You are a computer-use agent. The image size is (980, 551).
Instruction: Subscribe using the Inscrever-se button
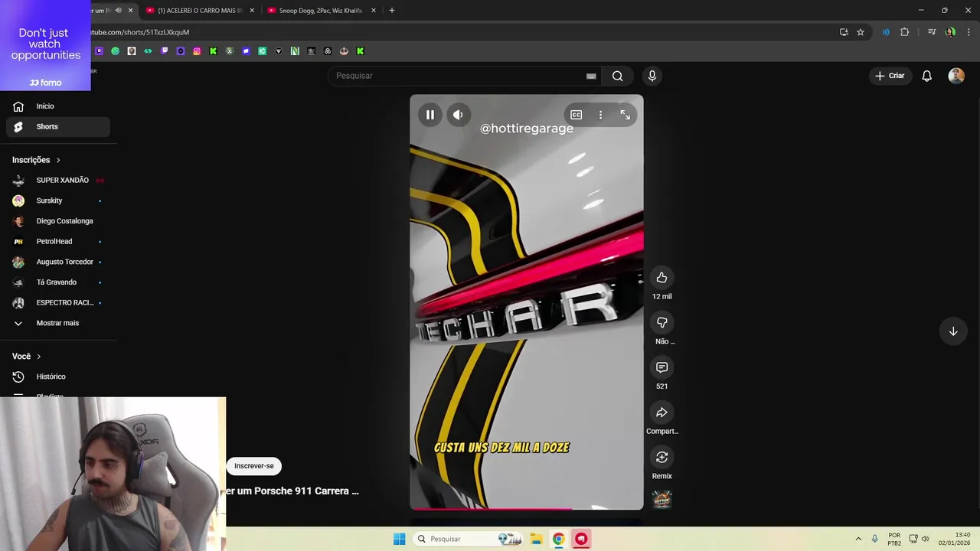coord(254,466)
